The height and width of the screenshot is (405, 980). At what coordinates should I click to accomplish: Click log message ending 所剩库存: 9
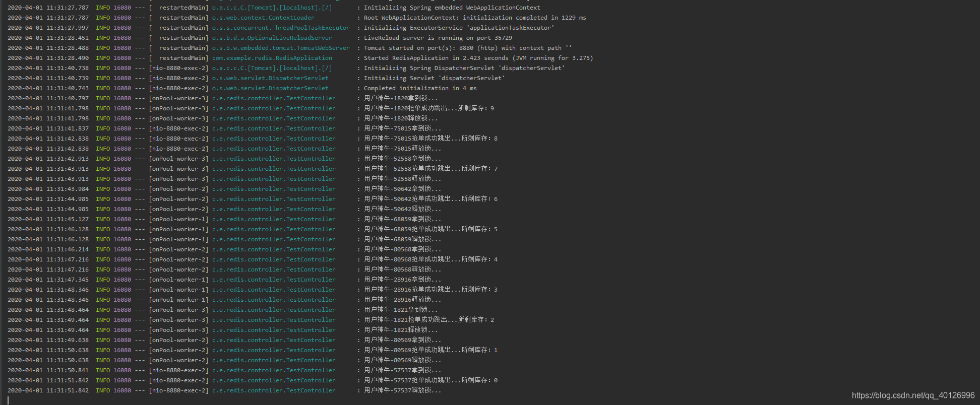coord(429,108)
